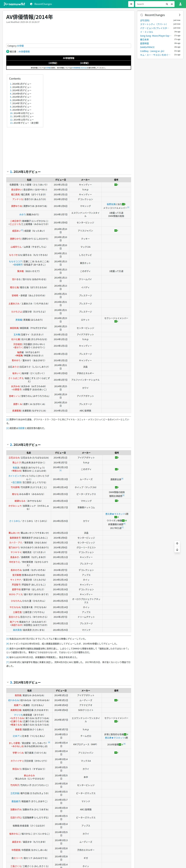Open sidebar entry スマートシティ（アパート）
The image size is (186, 868).
click(x=154, y=24)
